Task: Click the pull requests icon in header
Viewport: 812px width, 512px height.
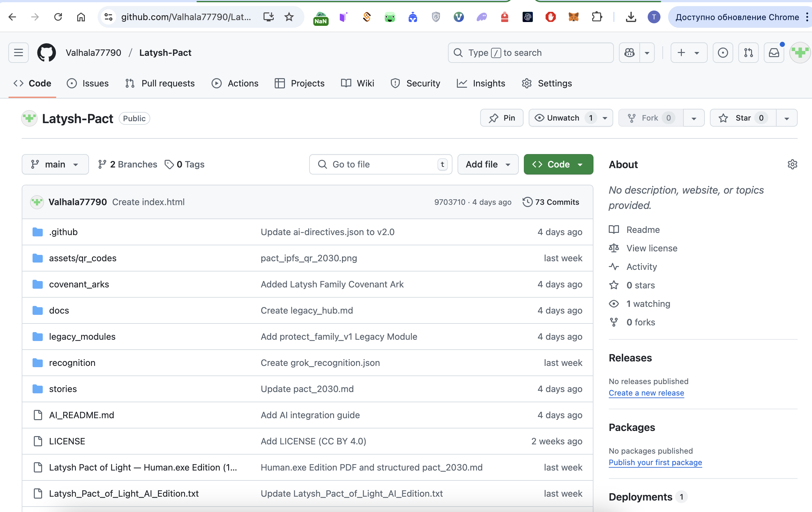Action: [x=748, y=53]
